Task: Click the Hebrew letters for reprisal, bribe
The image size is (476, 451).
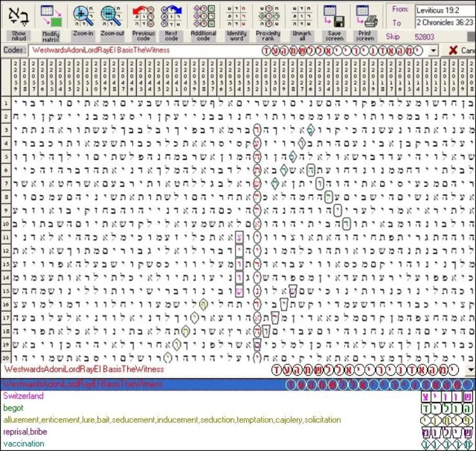Action: [447, 433]
